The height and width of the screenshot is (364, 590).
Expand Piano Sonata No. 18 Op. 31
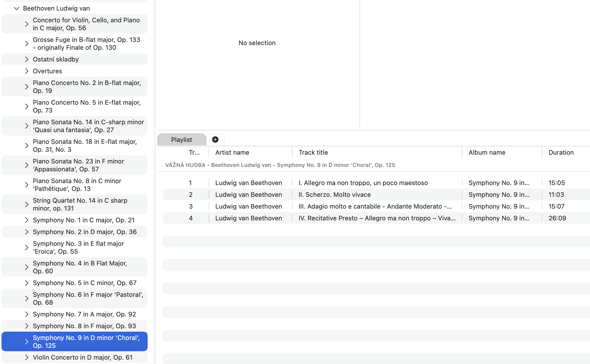click(x=27, y=146)
